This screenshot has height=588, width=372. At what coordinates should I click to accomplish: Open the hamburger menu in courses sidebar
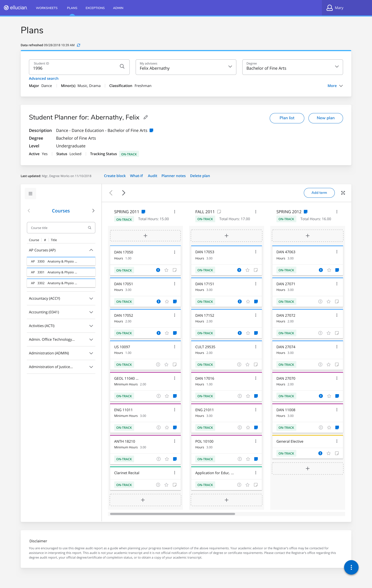tap(31, 194)
